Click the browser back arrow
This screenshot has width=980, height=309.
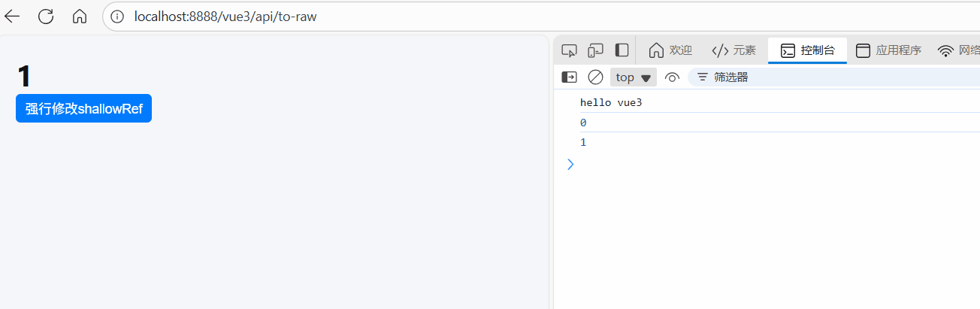pos(12,17)
